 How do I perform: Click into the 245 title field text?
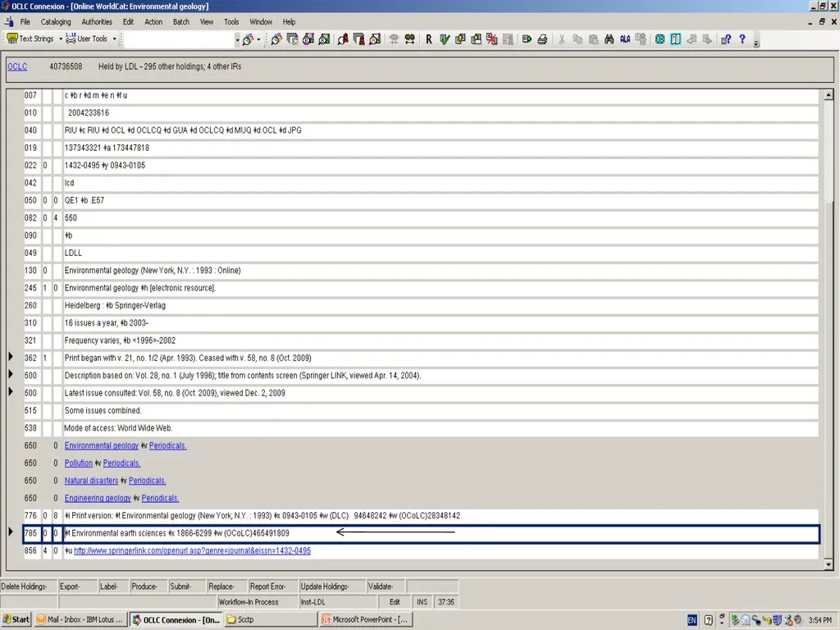coord(441,288)
